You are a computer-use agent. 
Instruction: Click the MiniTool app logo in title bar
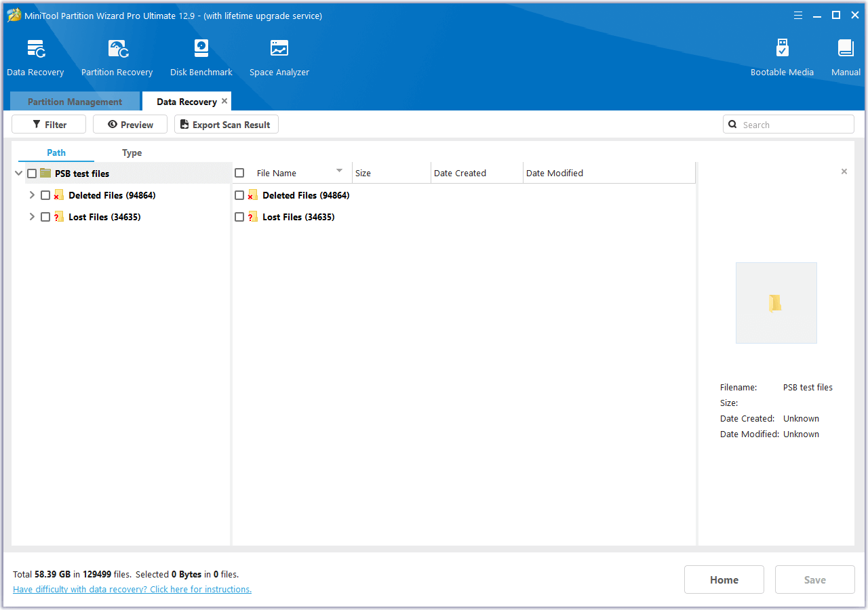[14, 16]
